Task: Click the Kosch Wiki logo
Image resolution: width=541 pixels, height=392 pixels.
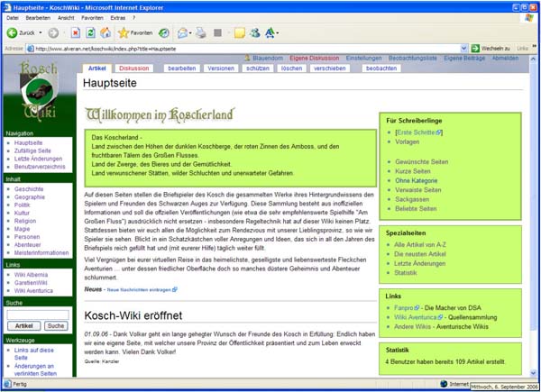Action: click(40, 92)
